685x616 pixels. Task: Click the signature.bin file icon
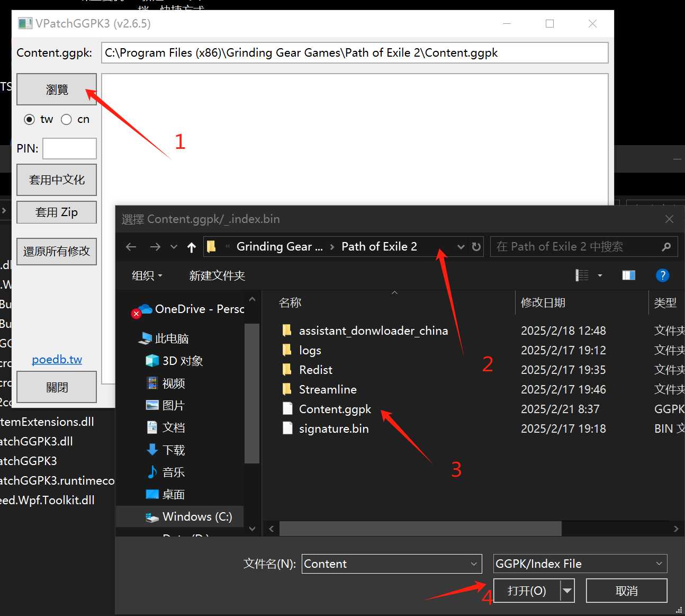(x=287, y=428)
